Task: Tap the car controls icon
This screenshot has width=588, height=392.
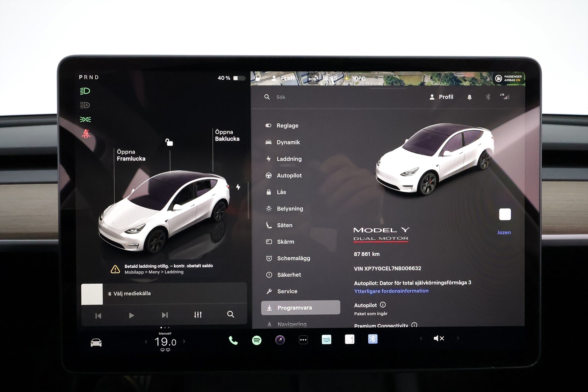Action: click(96, 342)
